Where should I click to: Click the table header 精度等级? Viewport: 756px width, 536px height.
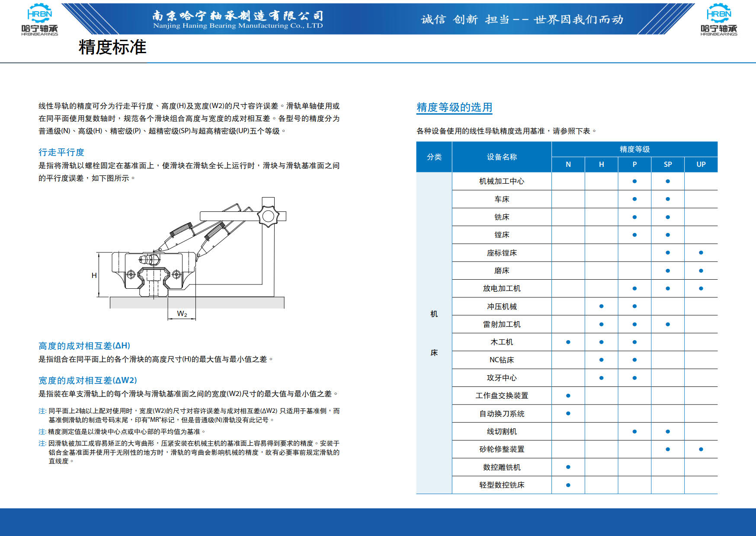(x=634, y=149)
